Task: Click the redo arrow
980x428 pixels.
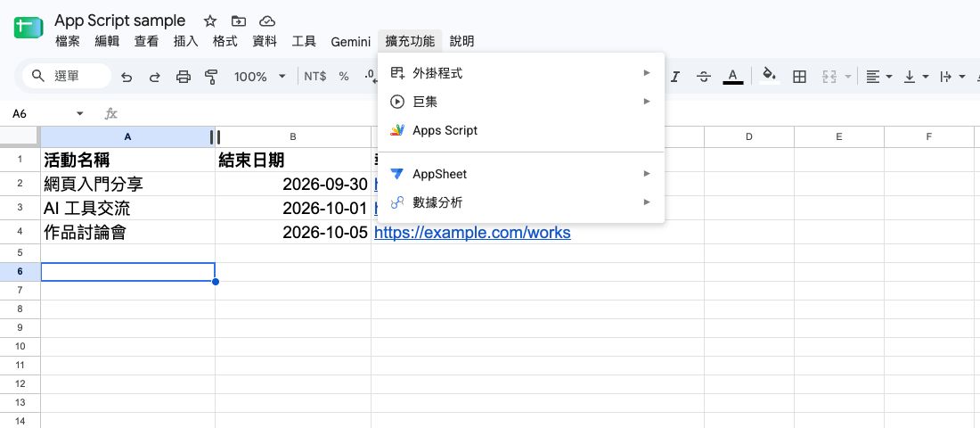Action: (154, 77)
